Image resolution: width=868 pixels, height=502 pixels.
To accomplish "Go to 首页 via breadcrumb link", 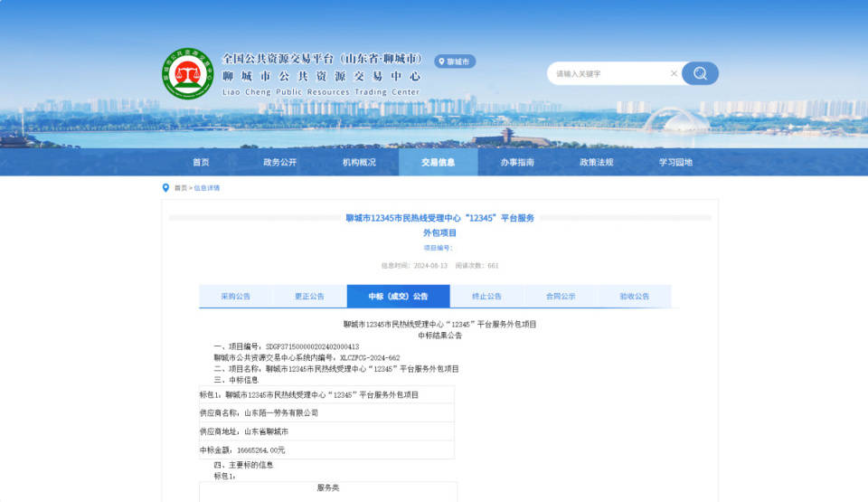I will click(181, 188).
